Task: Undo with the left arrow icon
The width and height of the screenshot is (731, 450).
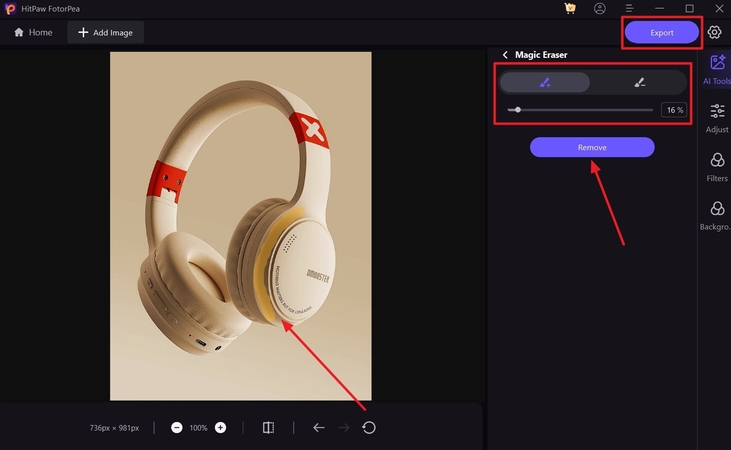Action: [319, 428]
